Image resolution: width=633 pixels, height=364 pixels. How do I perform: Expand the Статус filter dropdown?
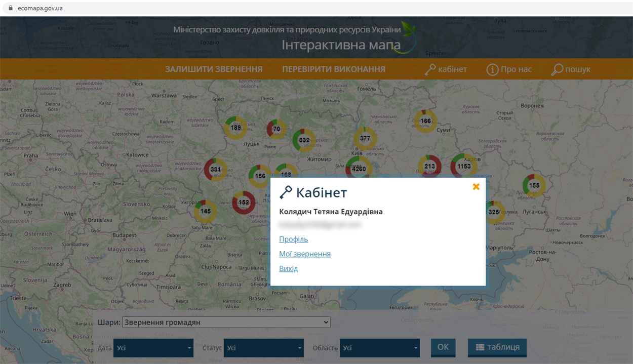tap(264, 348)
